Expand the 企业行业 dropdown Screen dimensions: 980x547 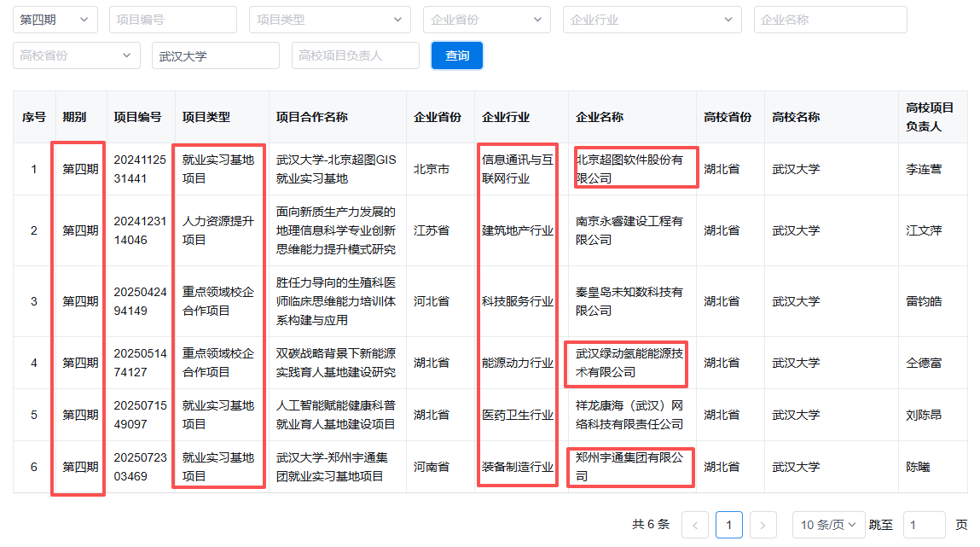[652, 20]
